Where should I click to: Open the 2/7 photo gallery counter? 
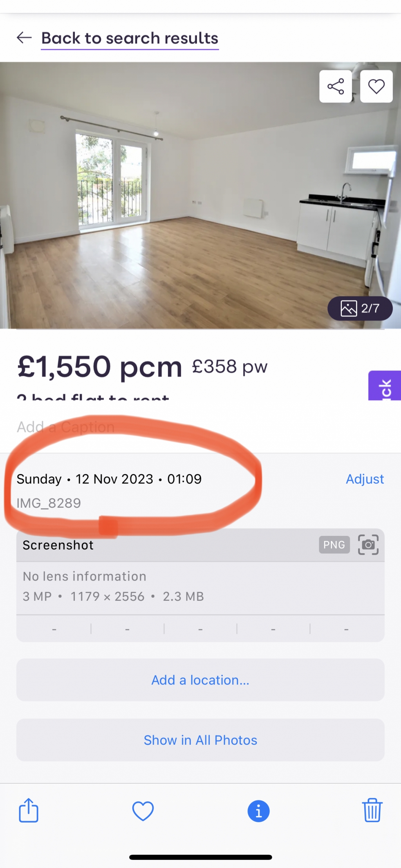tap(360, 308)
